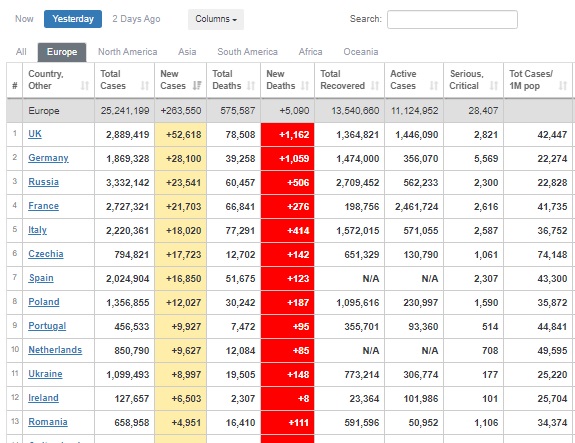This screenshot has width=575, height=443.
Task: Open the Romania country link
Action: coord(48,422)
